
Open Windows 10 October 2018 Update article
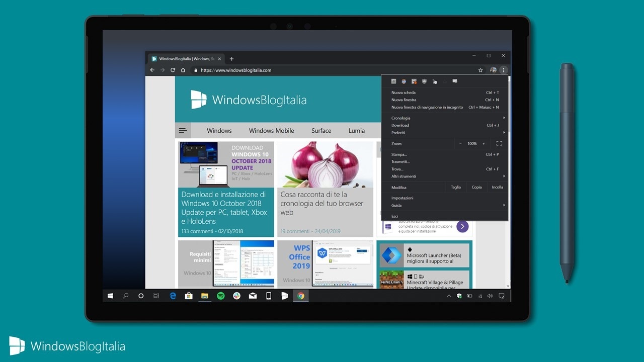226,189
